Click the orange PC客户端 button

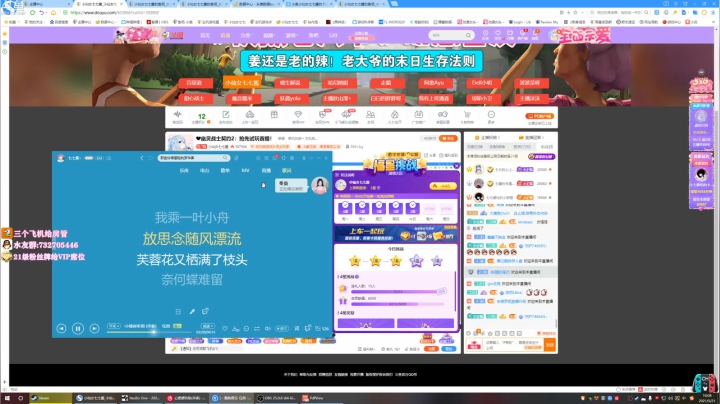pos(540,116)
